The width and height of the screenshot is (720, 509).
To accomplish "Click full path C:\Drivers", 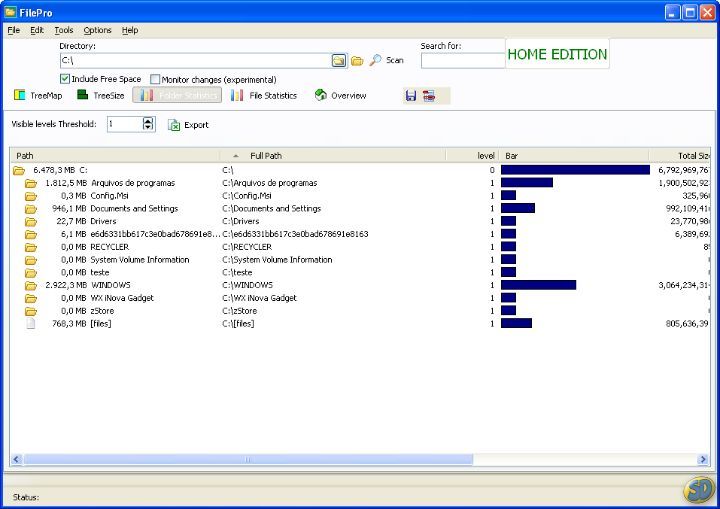I will pos(241,221).
